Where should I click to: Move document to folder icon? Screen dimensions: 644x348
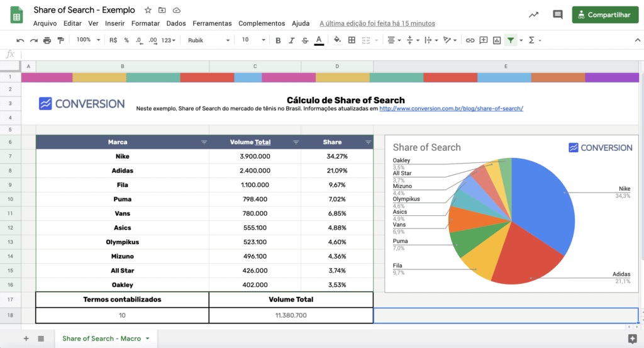pos(162,10)
